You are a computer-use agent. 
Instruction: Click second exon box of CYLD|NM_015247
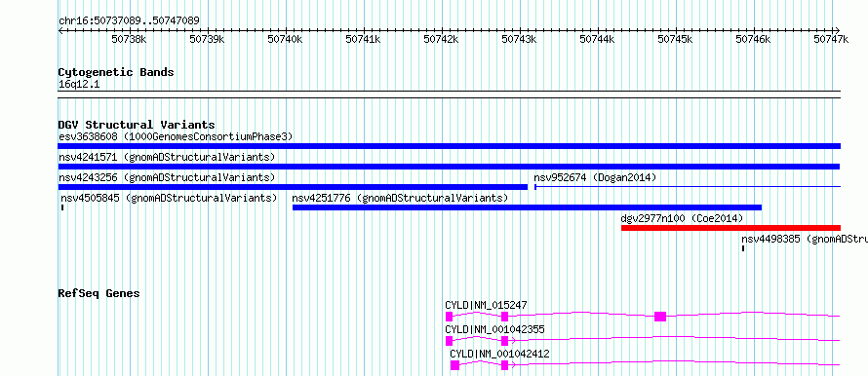coord(504,317)
